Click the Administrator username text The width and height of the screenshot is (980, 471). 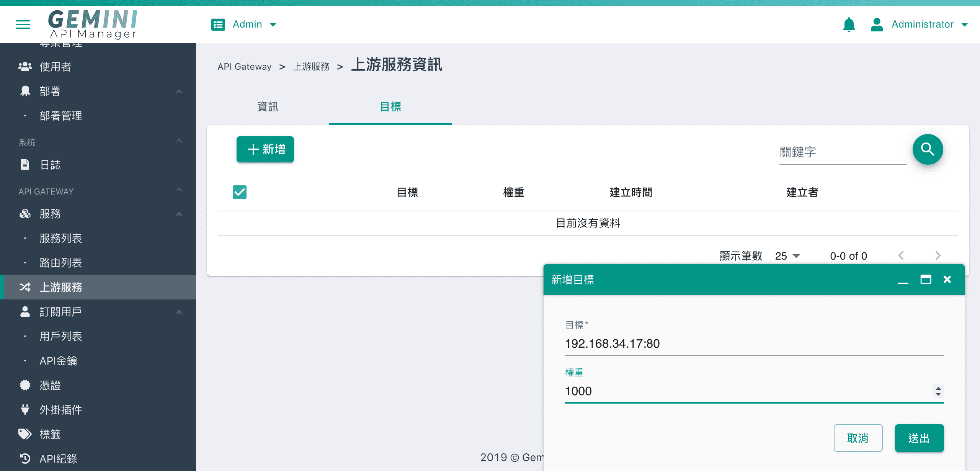click(922, 25)
